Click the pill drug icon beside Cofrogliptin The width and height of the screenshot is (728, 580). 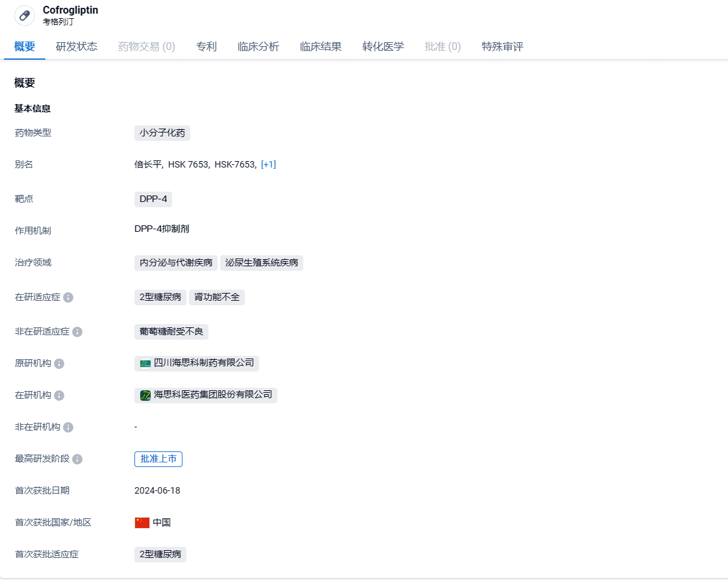tap(25, 16)
